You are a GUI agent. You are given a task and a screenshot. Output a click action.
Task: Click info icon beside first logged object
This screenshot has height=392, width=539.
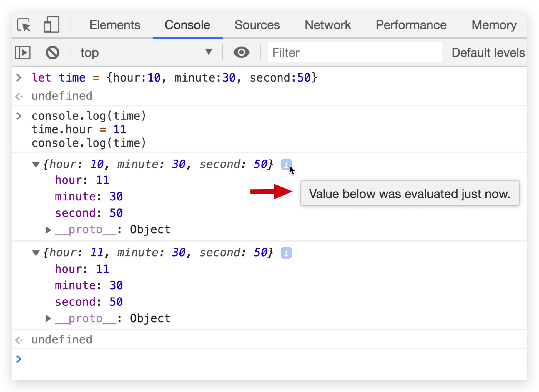[x=286, y=164]
